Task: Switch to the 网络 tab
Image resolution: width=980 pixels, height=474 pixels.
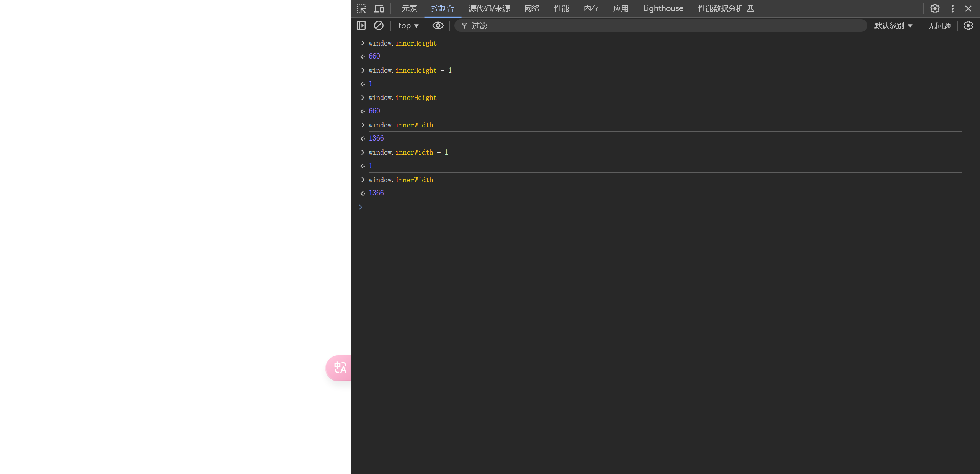Action: [532, 8]
